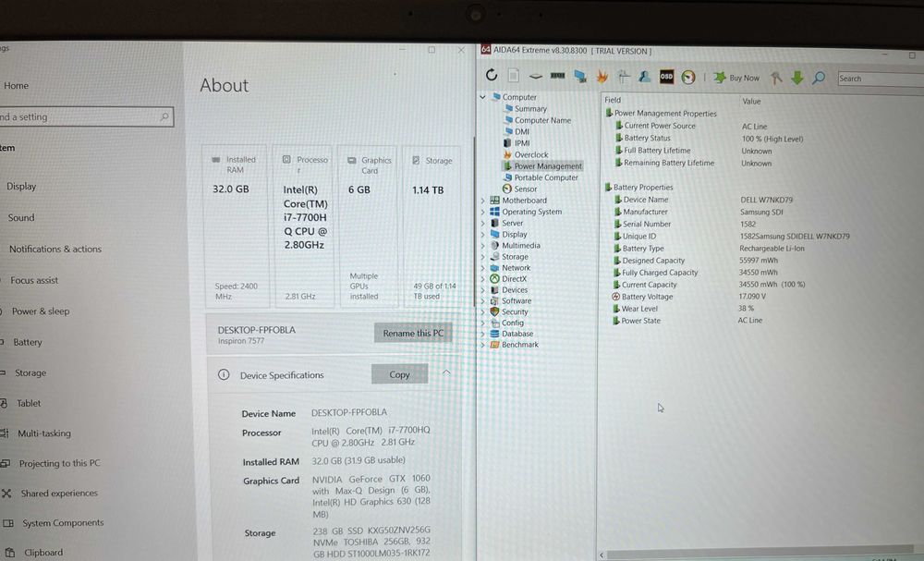The height and width of the screenshot is (561, 924).
Task: Open Focus assist settings
Action: pyautogui.click(x=34, y=281)
